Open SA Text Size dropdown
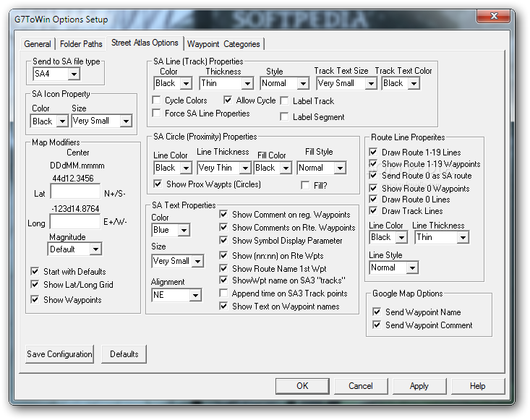Image resolution: width=530 pixels, height=420 pixels. coord(177,261)
